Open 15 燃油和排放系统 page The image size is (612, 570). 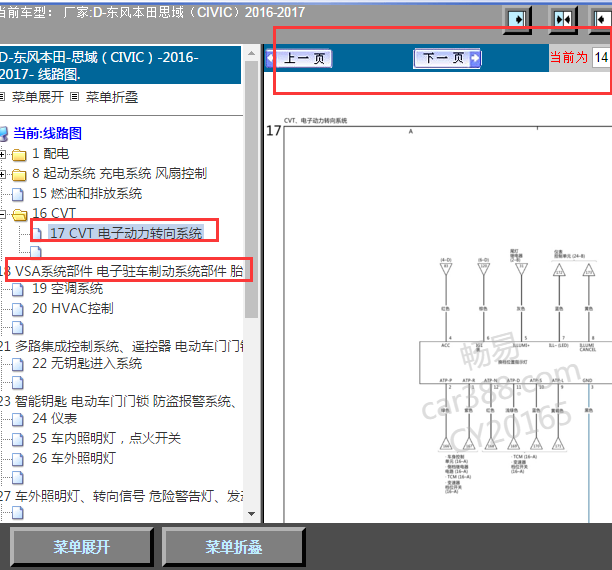coord(87,193)
